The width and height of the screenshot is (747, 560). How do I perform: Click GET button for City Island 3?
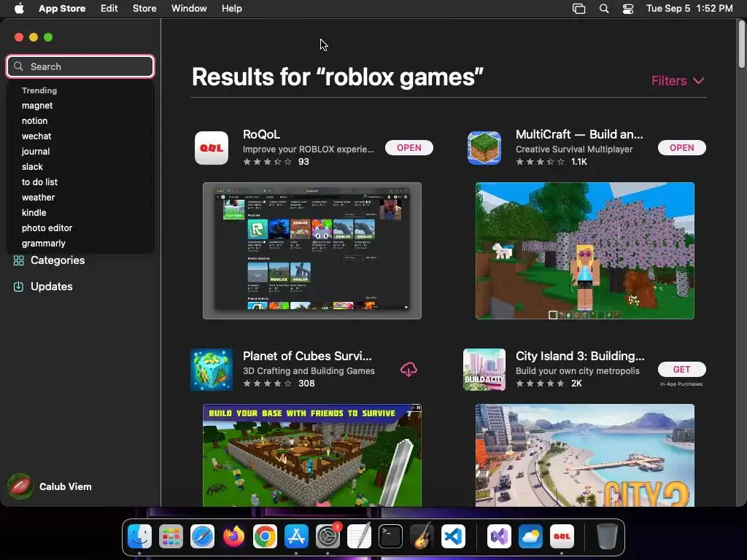click(682, 370)
